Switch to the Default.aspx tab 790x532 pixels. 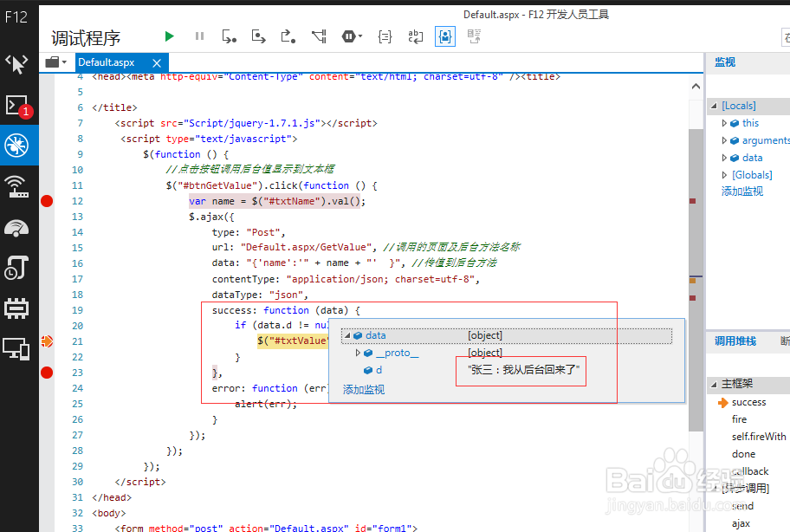(107, 62)
